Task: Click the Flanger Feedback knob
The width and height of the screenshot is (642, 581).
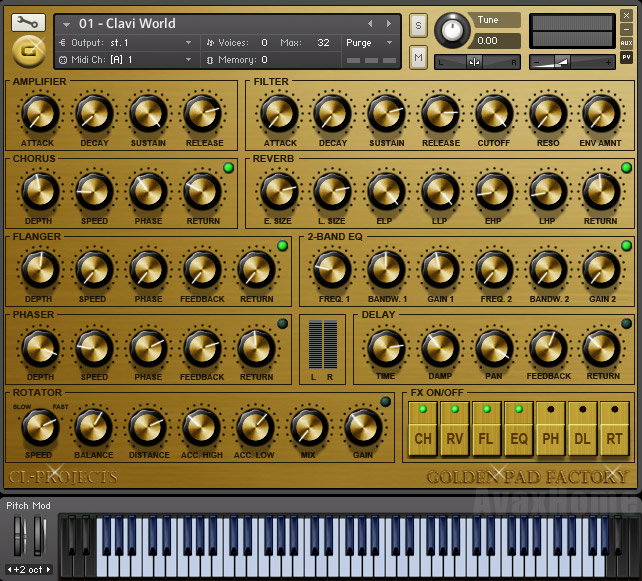Action: pyautogui.click(x=202, y=269)
